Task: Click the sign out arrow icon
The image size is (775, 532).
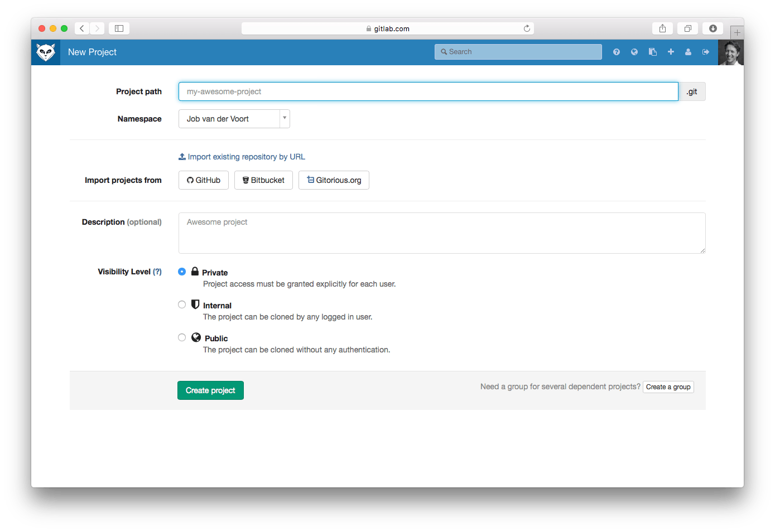Action: click(x=706, y=52)
